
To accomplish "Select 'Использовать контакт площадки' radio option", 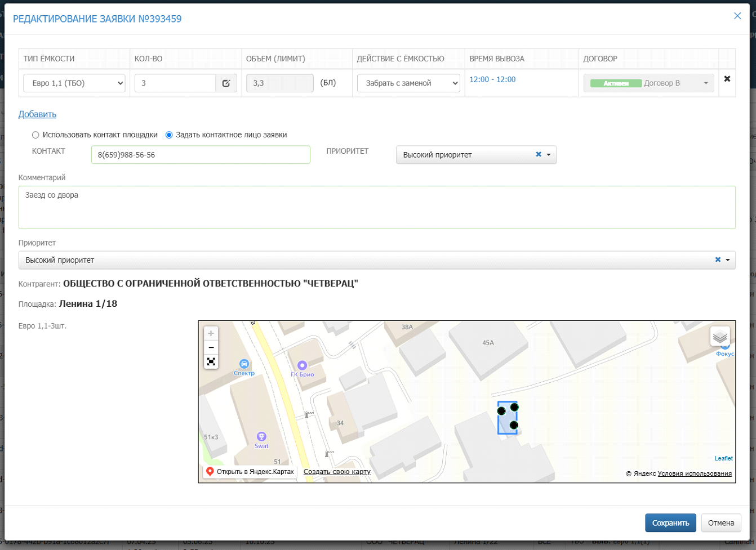I will tap(35, 135).
